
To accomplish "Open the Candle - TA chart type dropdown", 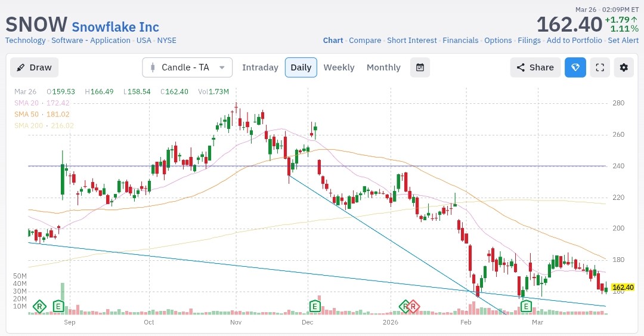I will [187, 67].
